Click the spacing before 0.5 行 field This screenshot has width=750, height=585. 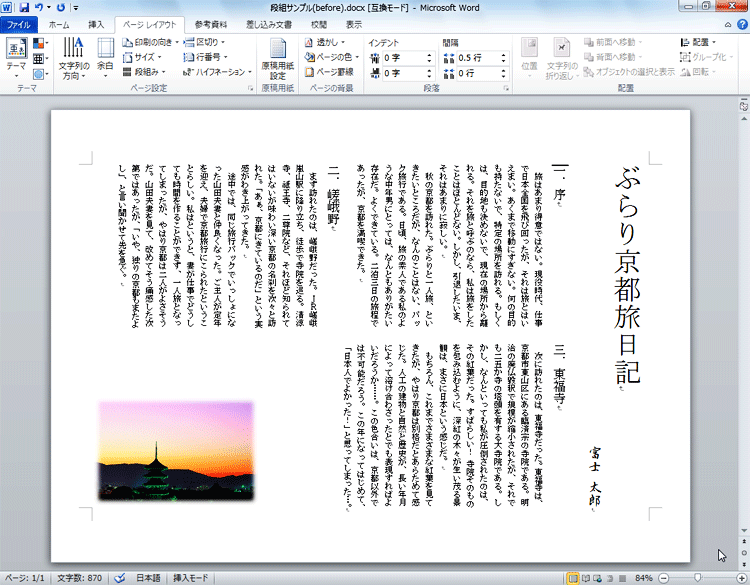(x=482, y=58)
